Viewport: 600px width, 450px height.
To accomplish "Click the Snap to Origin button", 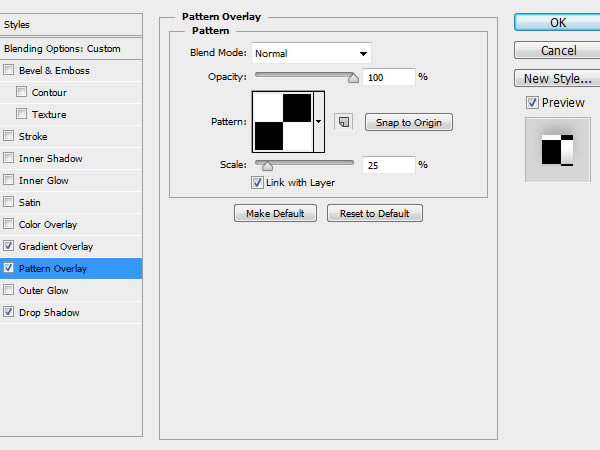I will (x=409, y=122).
